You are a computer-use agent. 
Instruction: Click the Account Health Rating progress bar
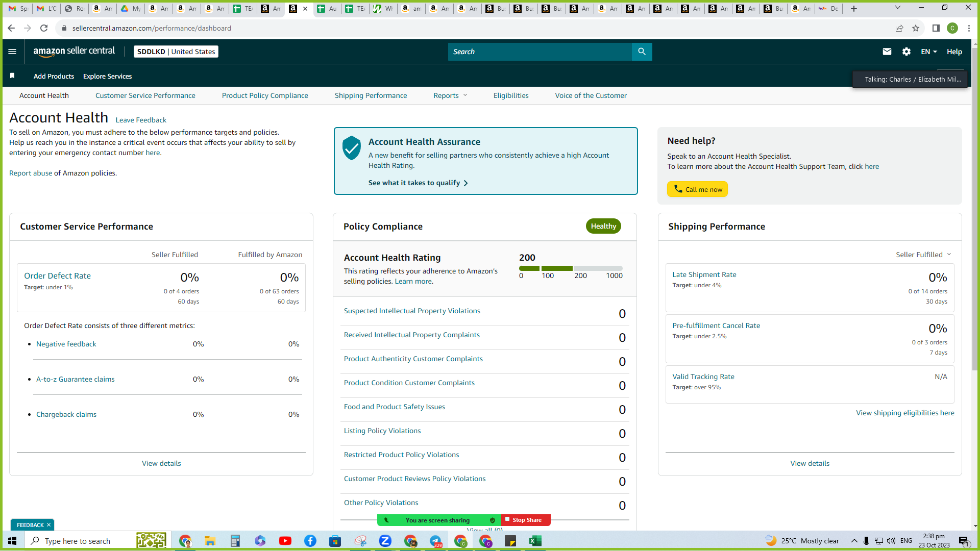(x=571, y=268)
